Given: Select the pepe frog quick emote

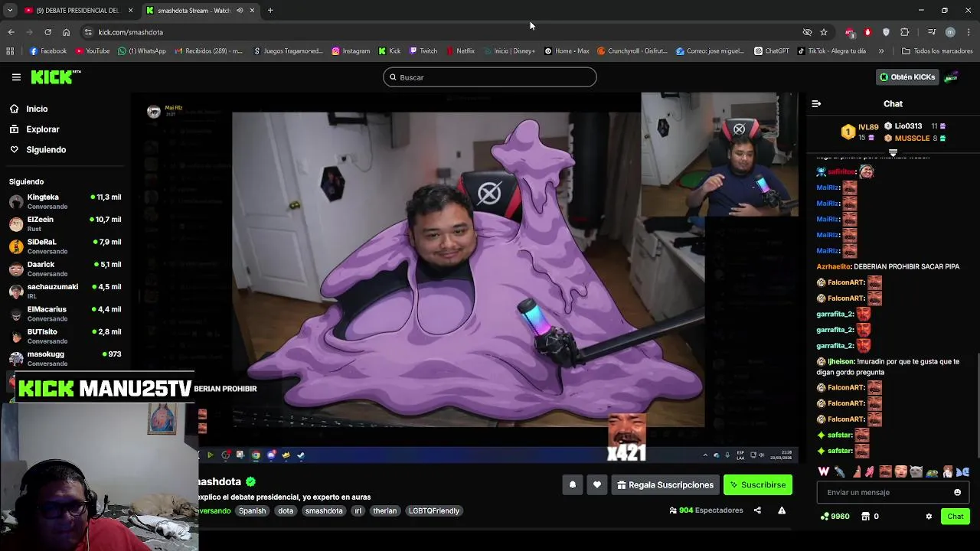Looking at the screenshot, I should pyautogui.click(x=932, y=471).
